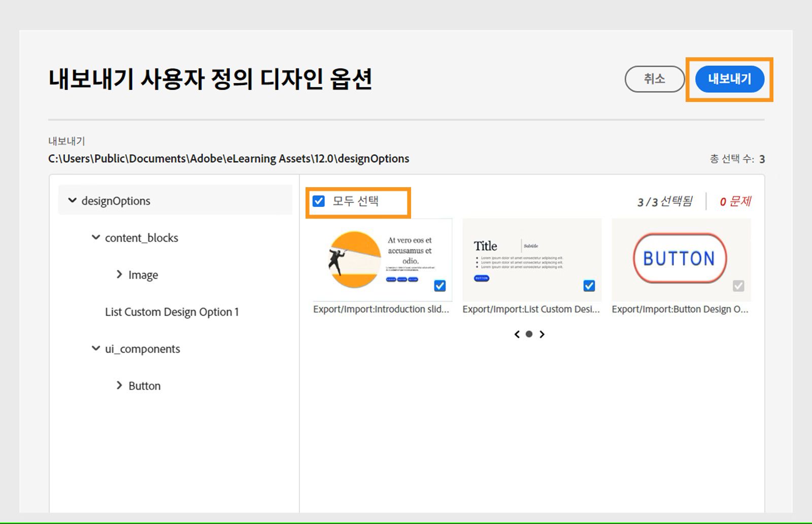The image size is (812, 524).
Task: Click the 취소 cancel button
Action: coord(655,79)
